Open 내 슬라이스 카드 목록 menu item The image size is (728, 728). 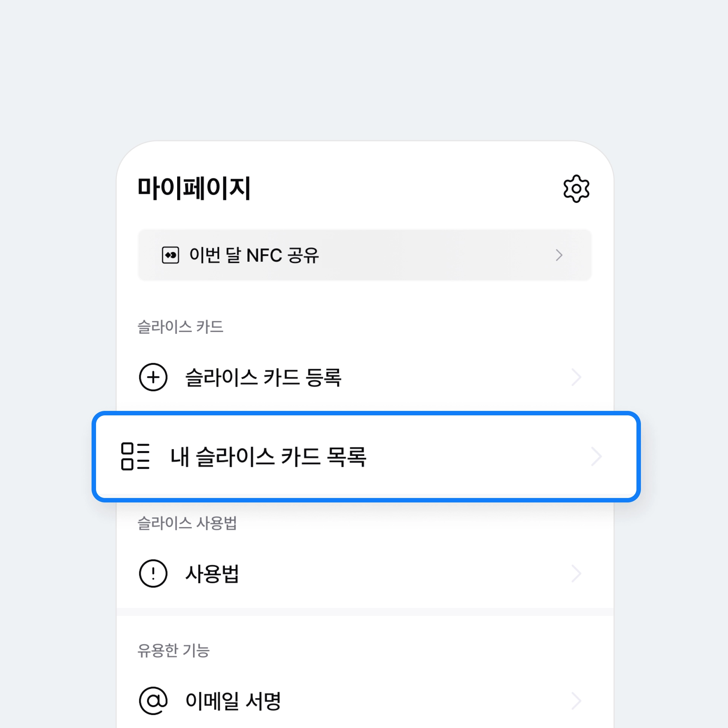click(x=268, y=456)
